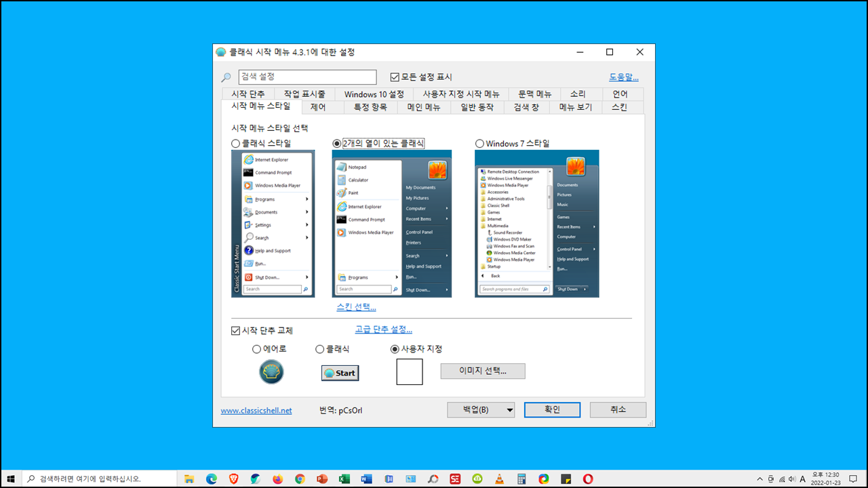Viewport: 868px width, 488px height.
Task: Click the green round taskbar icon
Action: pyautogui.click(x=477, y=479)
